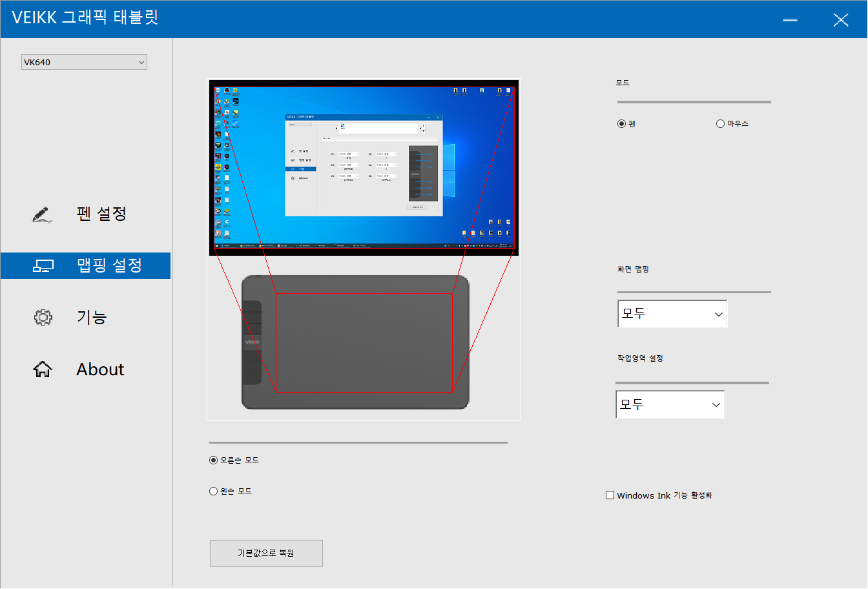Choose 오른손 모드 radio option
The height and width of the screenshot is (589, 868).
pos(214,460)
